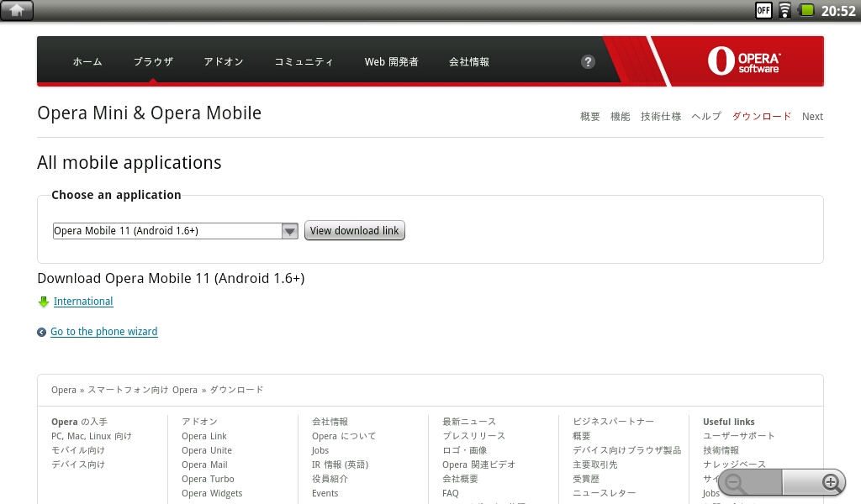Open Opera 関連ビデオ footer link
Image resolution: width=861 pixels, height=504 pixels.
(478, 465)
